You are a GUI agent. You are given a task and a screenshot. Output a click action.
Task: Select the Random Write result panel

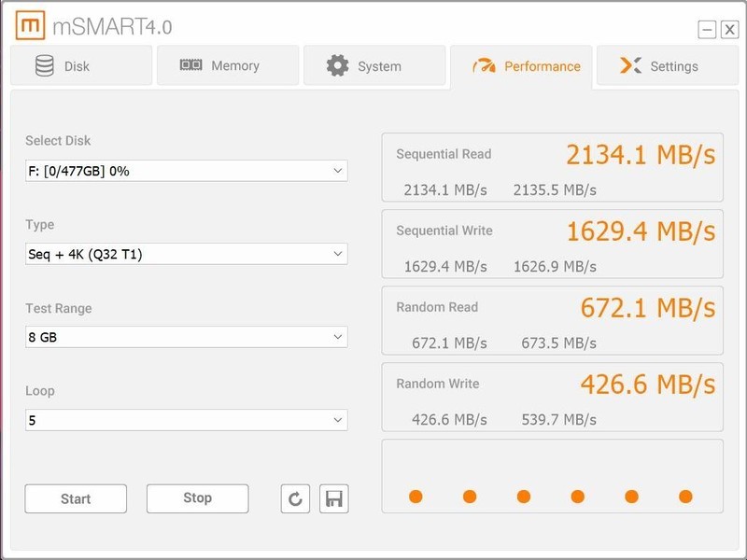[x=552, y=398]
